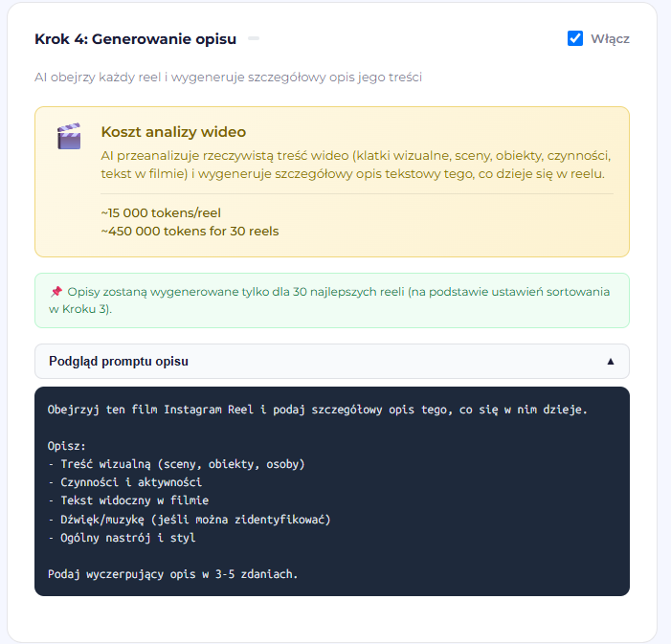Click the small gray status badge beside the heading
This screenshot has height=644, width=671.
click(x=254, y=38)
